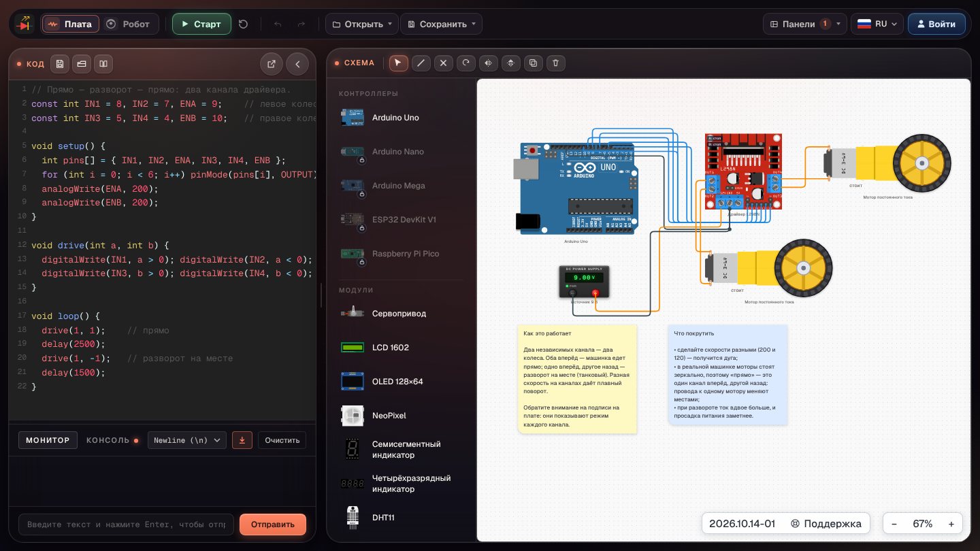Expand the Сохранить dropdown
The width and height of the screenshot is (980, 551).
tap(441, 24)
